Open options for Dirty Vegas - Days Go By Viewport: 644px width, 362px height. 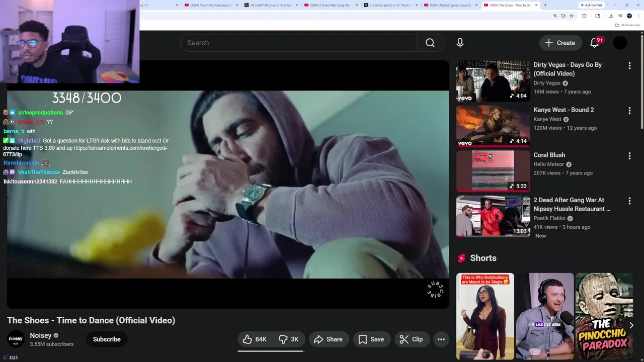click(629, 65)
